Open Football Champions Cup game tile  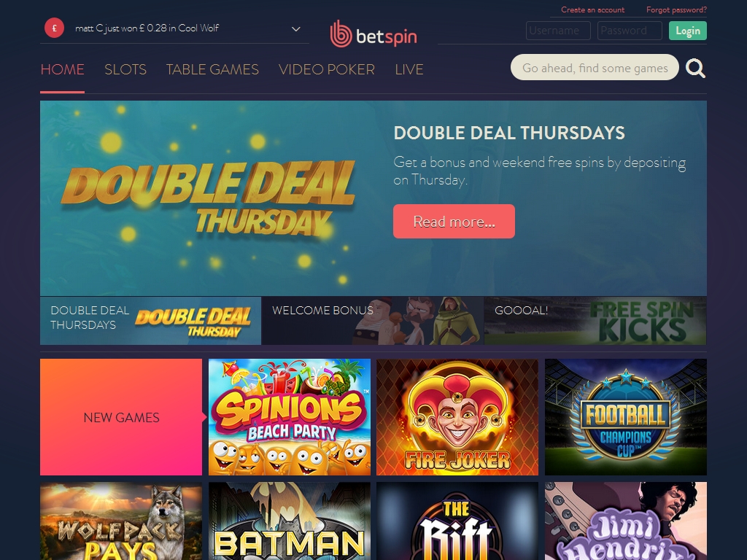625,417
